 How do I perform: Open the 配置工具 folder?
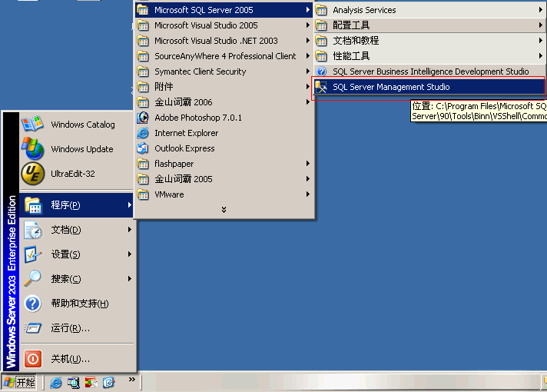[429, 25]
